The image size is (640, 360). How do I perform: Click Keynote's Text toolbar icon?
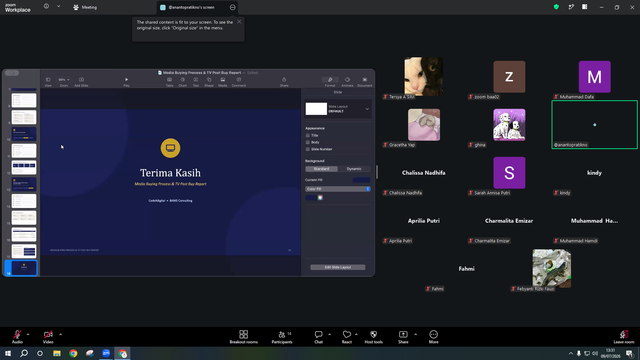(x=196, y=81)
